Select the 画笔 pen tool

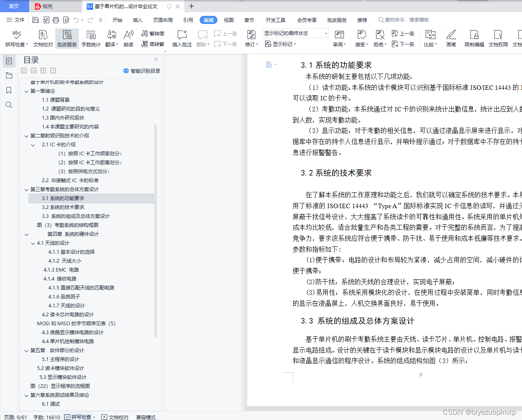(451, 39)
